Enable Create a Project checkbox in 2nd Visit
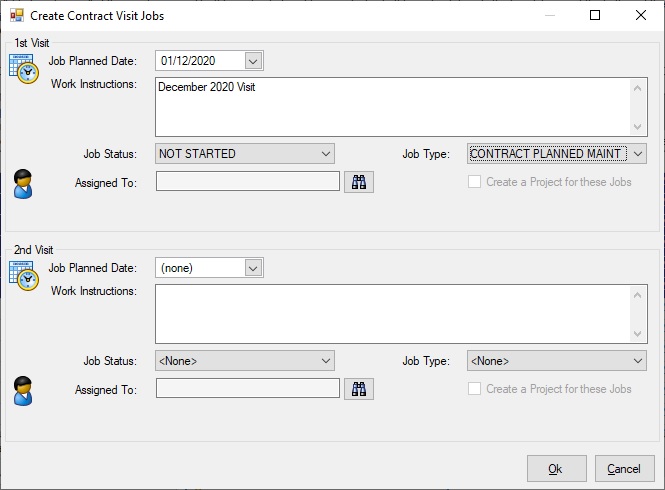665x490 pixels. pos(474,389)
